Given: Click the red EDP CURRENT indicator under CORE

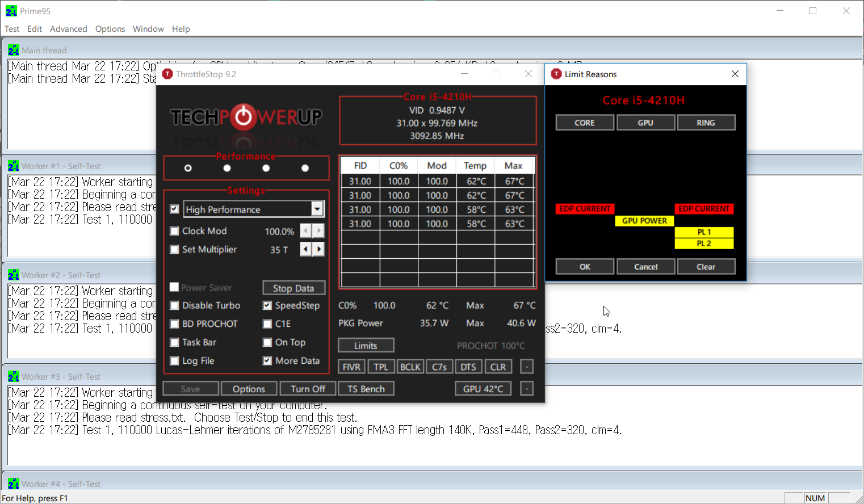Looking at the screenshot, I should pos(585,209).
